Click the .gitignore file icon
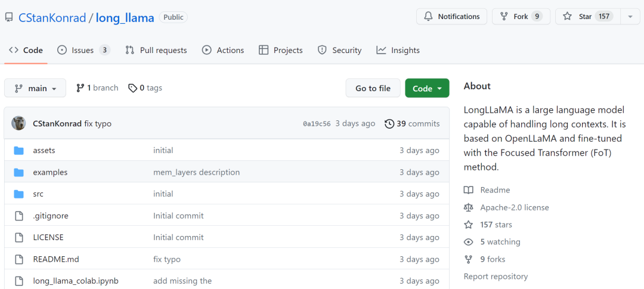The width and height of the screenshot is (644, 289). tap(18, 216)
